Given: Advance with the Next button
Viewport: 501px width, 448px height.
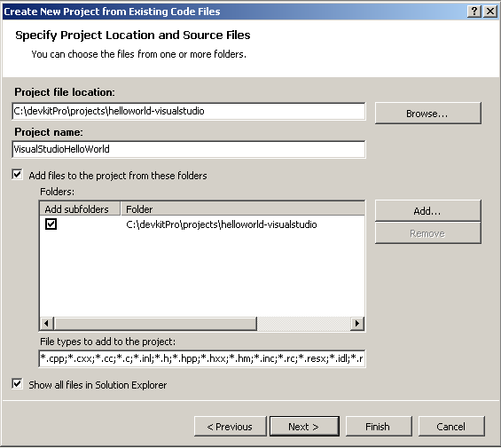Looking at the screenshot, I should [x=304, y=426].
